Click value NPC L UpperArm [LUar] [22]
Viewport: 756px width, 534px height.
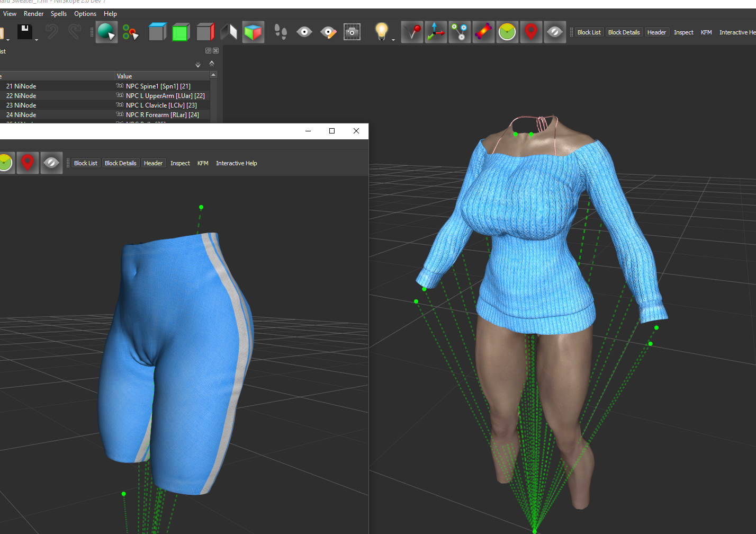click(x=165, y=95)
